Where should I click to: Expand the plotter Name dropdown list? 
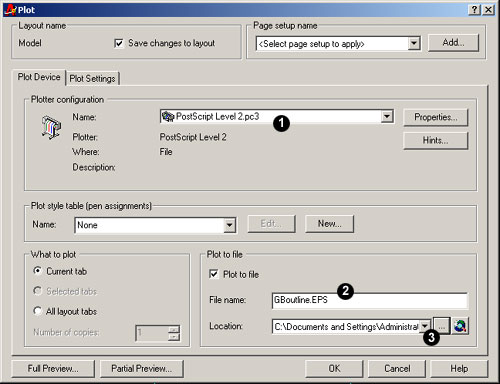click(387, 116)
